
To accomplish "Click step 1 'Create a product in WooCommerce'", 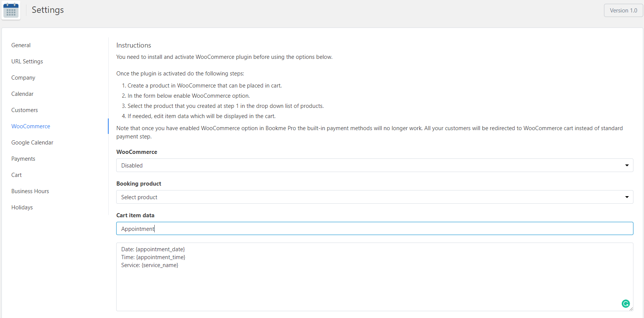I will pyautogui.click(x=204, y=86).
